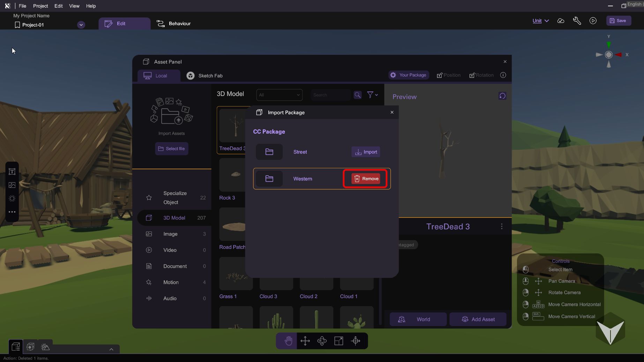
Task: Toggle the Rotation option
Action: click(481, 75)
